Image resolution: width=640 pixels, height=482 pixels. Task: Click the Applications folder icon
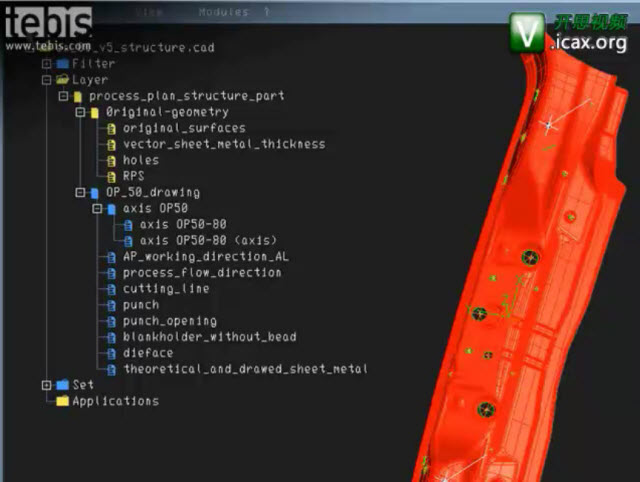coord(62,401)
